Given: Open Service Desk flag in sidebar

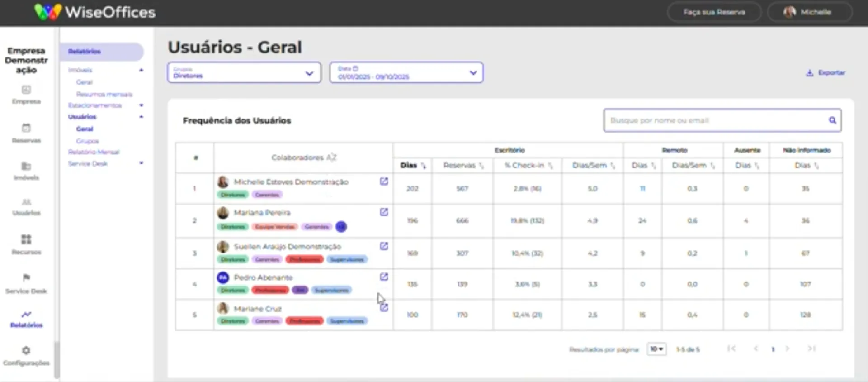Looking at the screenshot, I should (x=26, y=283).
